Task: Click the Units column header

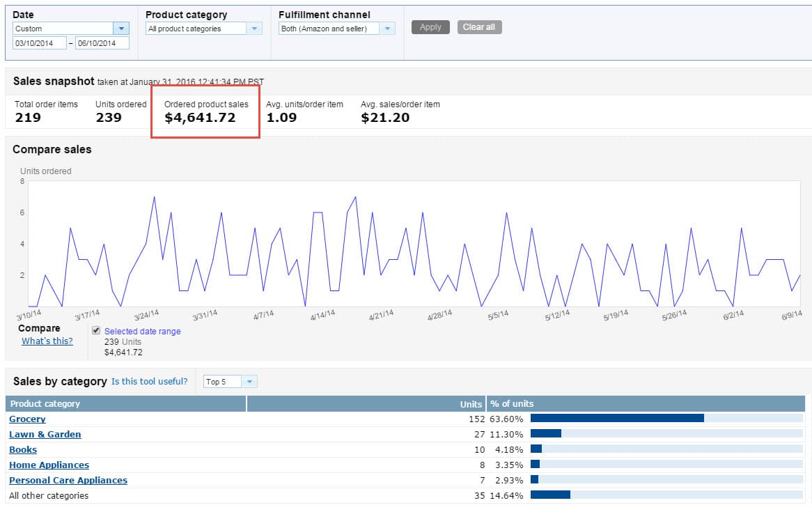Action: coord(366,404)
